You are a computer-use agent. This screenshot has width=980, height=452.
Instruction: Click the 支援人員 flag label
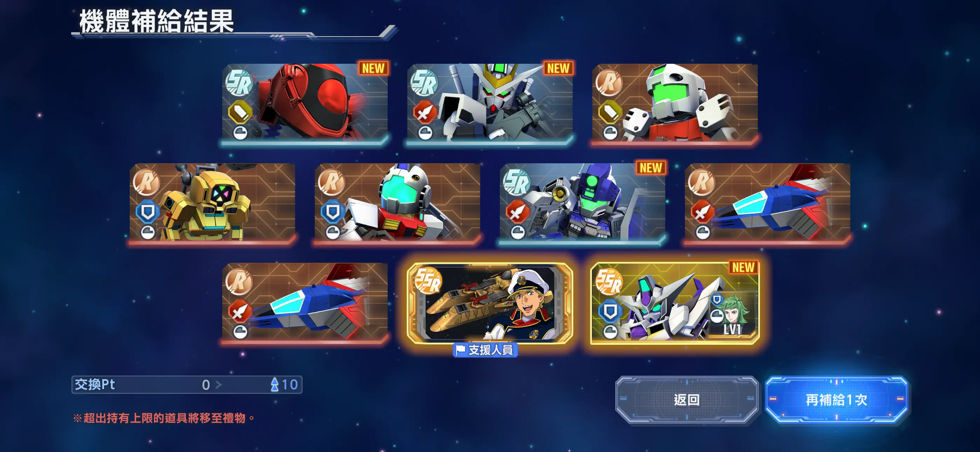(485, 350)
